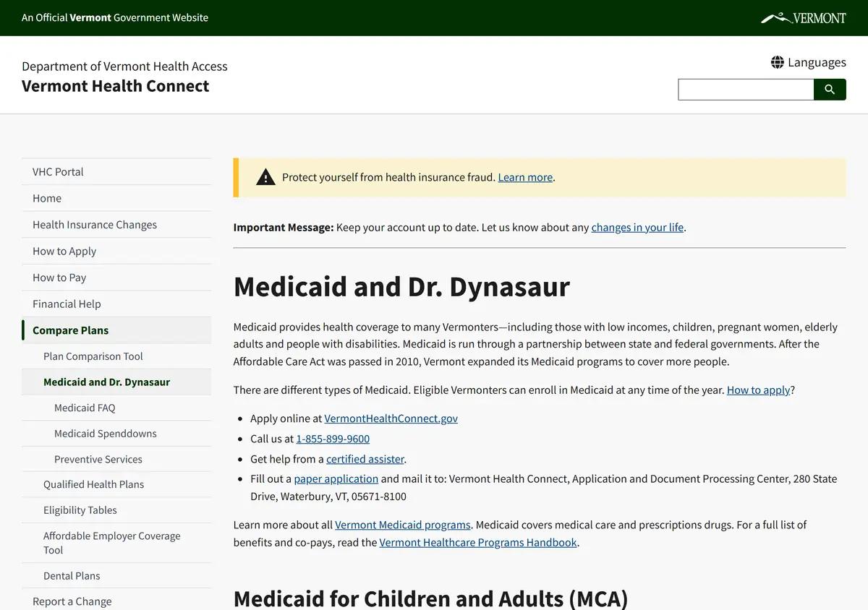Open Affordable Employer Coverage Tool
The height and width of the screenshot is (610, 868).
pos(116,543)
